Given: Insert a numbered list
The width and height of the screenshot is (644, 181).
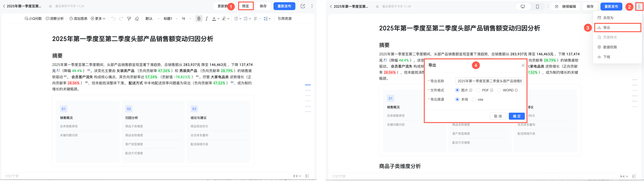Looking at the screenshot, I should point(246,19).
